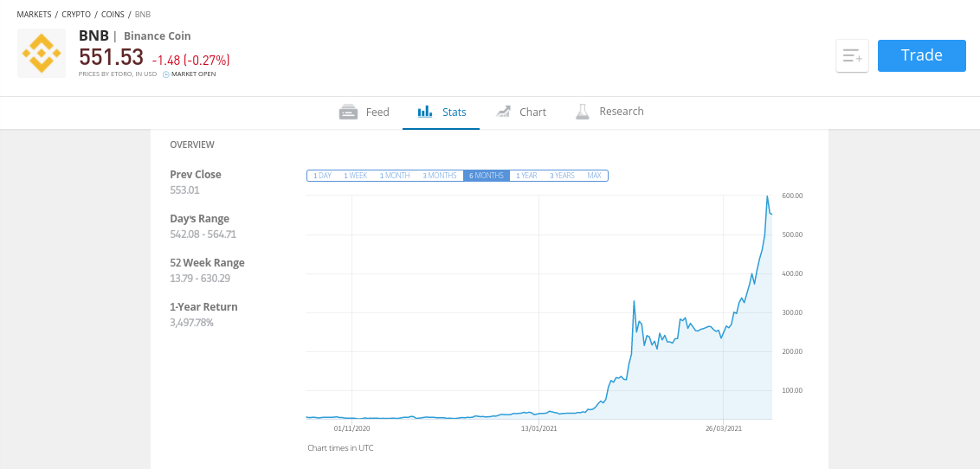Image resolution: width=980 pixels, height=469 pixels.
Task: Click the Research flask icon
Action: tap(583, 112)
